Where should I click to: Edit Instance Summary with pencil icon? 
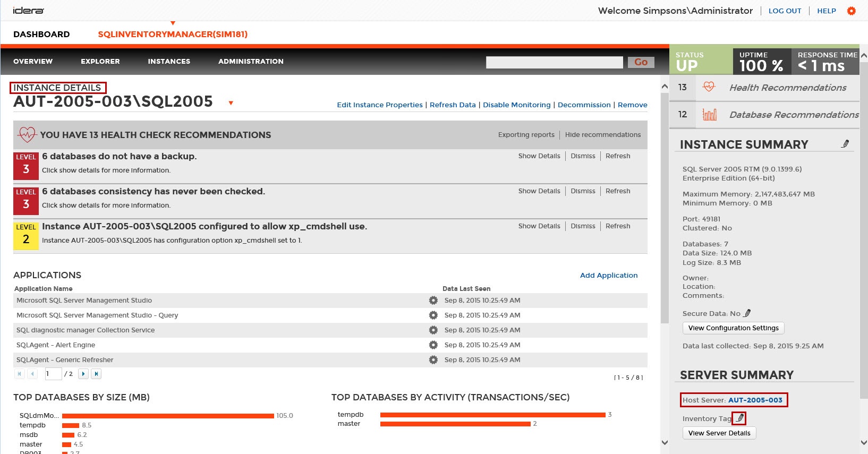point(845,144)
